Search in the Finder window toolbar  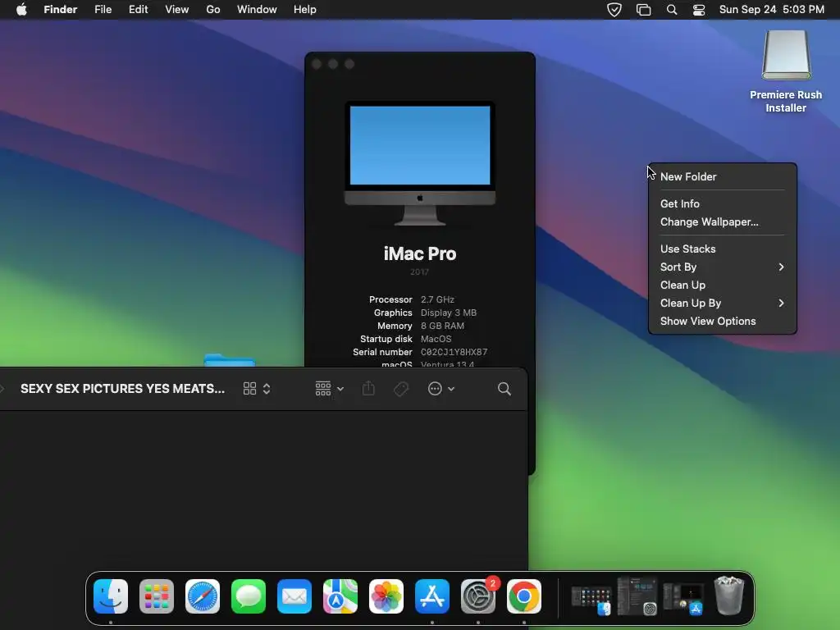[504, 389]
